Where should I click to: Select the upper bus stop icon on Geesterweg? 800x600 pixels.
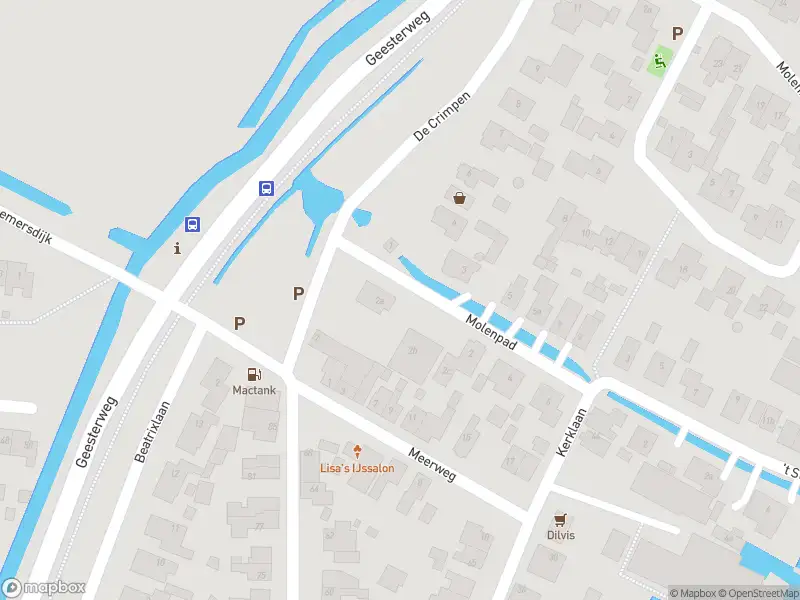[x=266, y=188]
